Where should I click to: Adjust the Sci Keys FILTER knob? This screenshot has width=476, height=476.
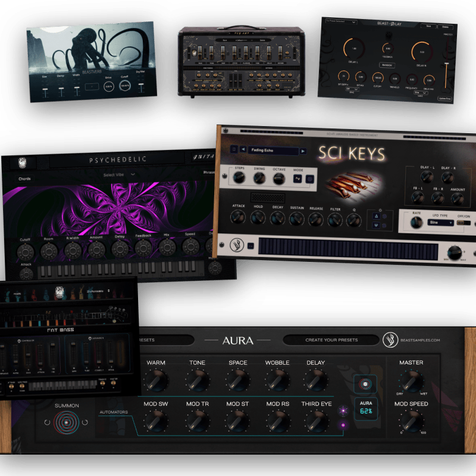334,220
